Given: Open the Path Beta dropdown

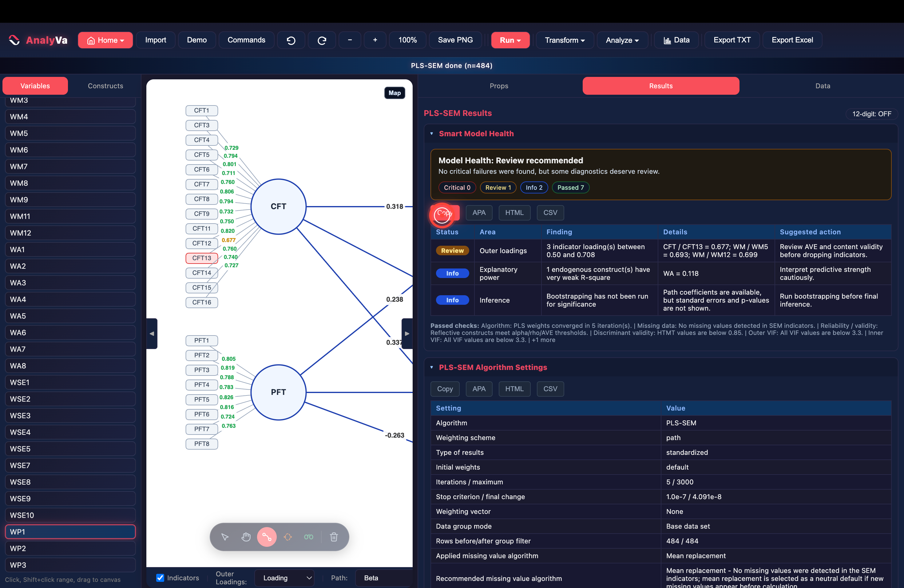Looking at the screenshot, I should point(384,578).
